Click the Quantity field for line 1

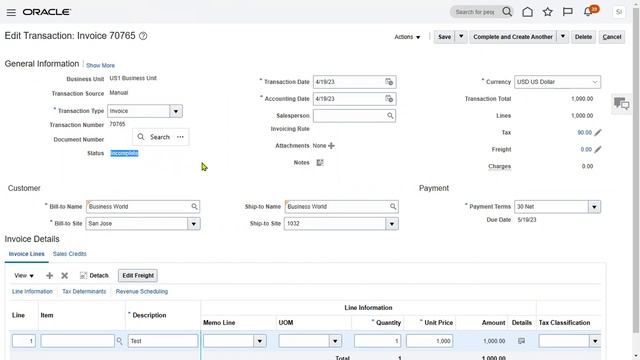[378, 341]
